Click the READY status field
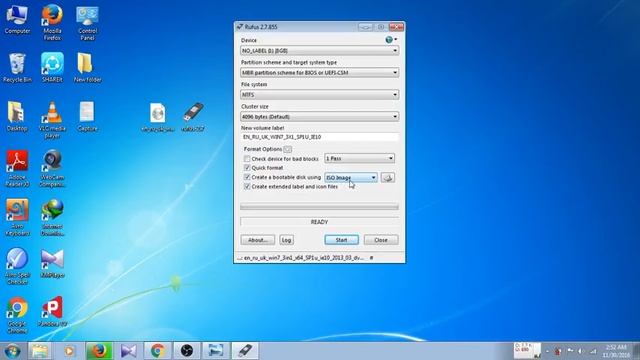 click(x=320, y=222)
